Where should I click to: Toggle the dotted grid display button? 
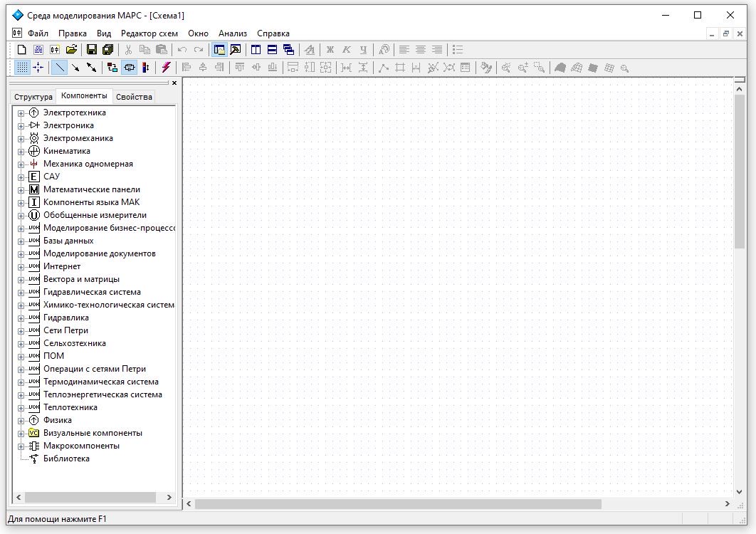point(22,68)
